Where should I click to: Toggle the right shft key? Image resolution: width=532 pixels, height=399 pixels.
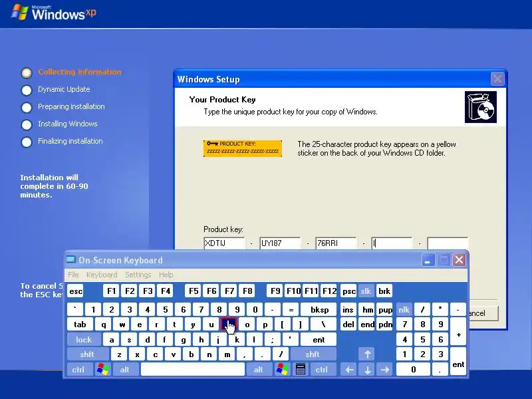point(313,354)
